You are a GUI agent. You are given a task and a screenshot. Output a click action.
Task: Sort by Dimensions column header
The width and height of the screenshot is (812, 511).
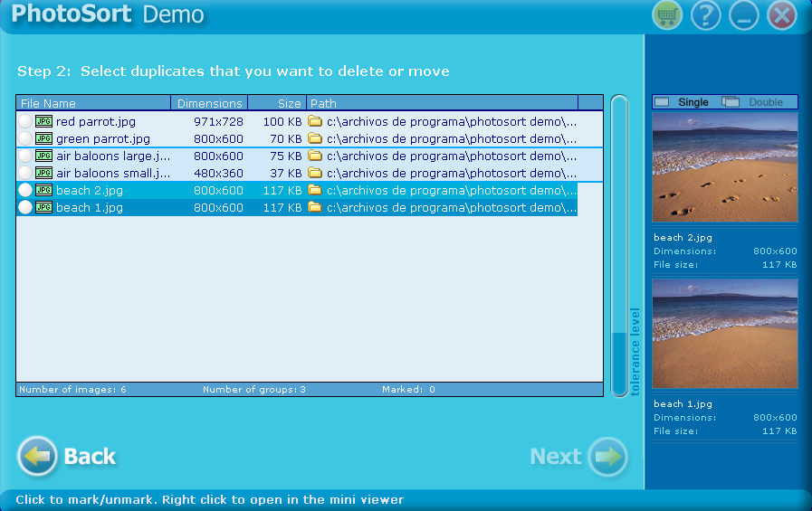point(209,103)
